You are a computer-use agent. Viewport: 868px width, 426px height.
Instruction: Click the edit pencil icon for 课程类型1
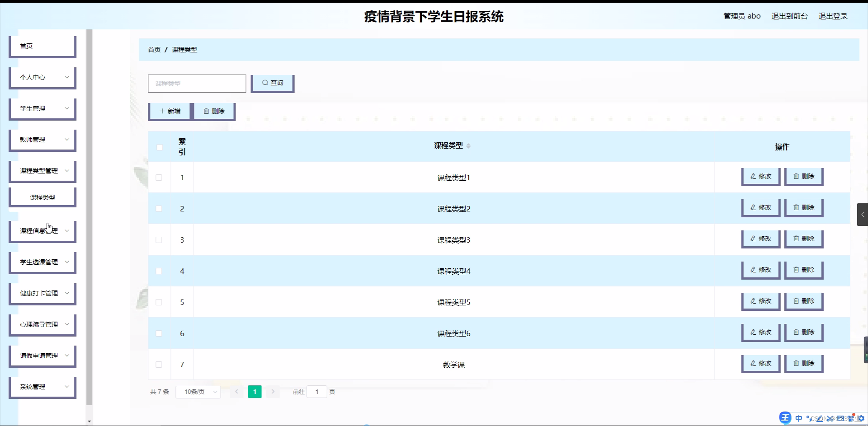pos(753,176)
